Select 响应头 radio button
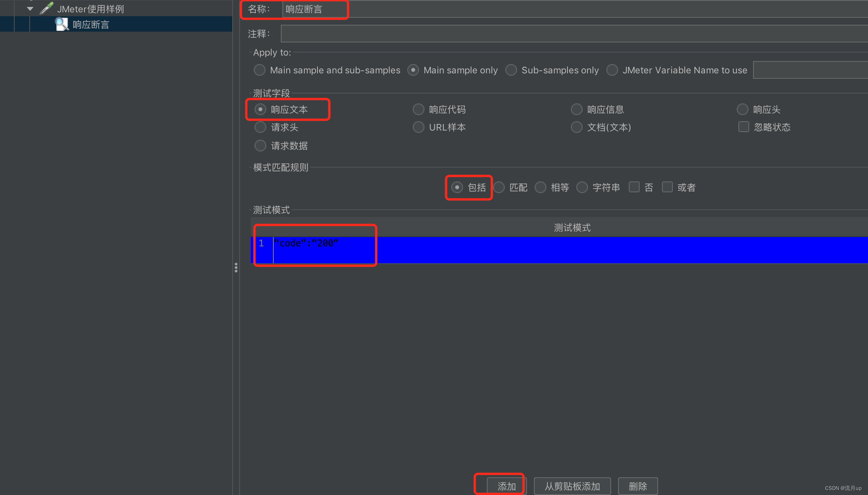Viewport: 868px width, 495px height. click(x=743, y=109)
